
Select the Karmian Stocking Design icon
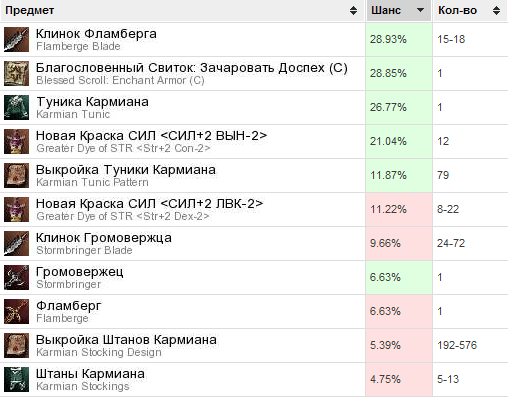16,346
